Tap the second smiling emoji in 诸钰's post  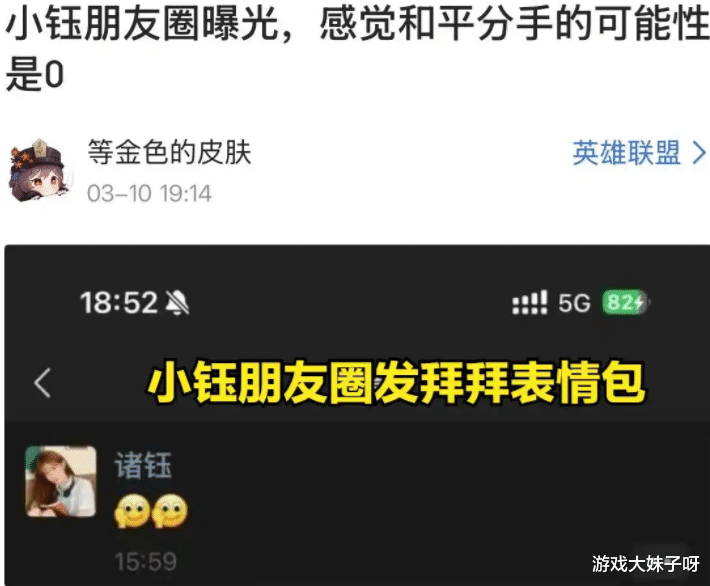point(169,510)
